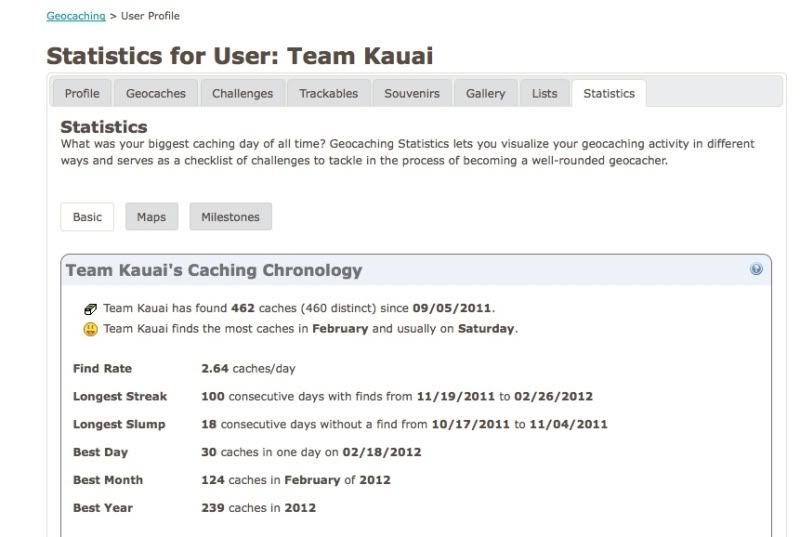
Task: Follow the Geocaching breadcrumb link
Action: [x=76, y=16]
